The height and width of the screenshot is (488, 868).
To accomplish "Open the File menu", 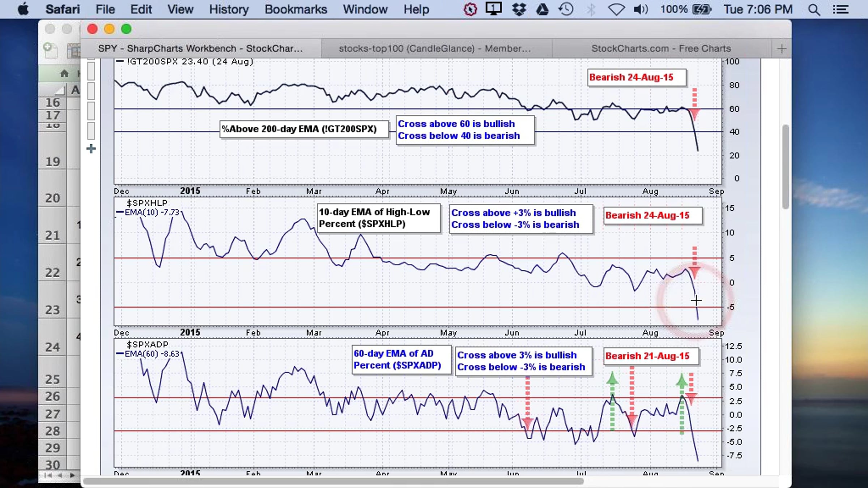I will (x=105, y=9).
